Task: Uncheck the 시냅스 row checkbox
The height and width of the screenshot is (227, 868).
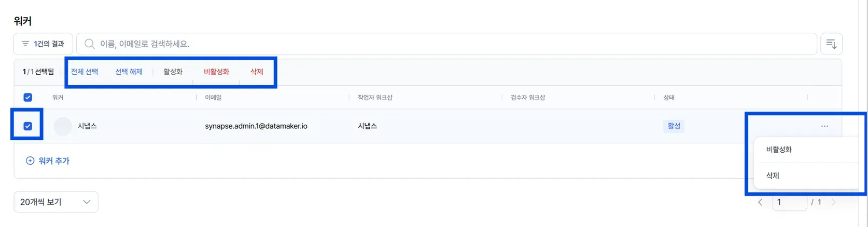Action: click(28, 126)
